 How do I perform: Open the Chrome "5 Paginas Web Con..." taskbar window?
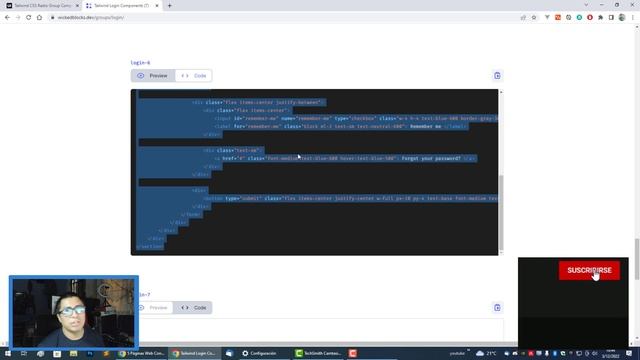click(x=141, y=353)
